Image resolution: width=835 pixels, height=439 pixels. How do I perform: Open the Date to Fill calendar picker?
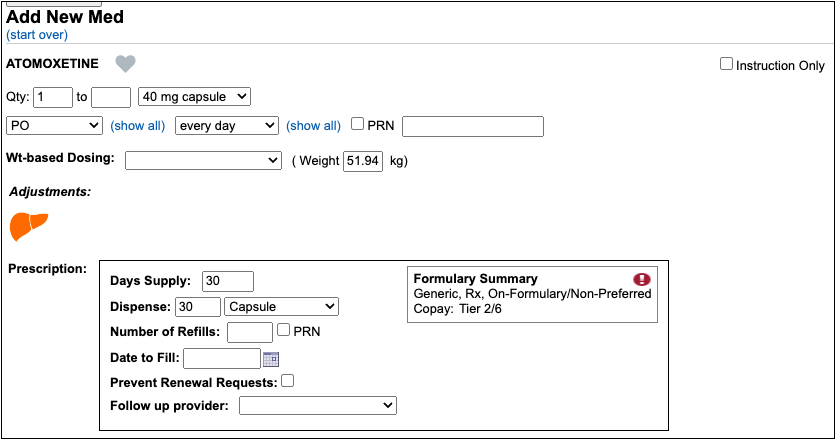click(x=271, y=359)
